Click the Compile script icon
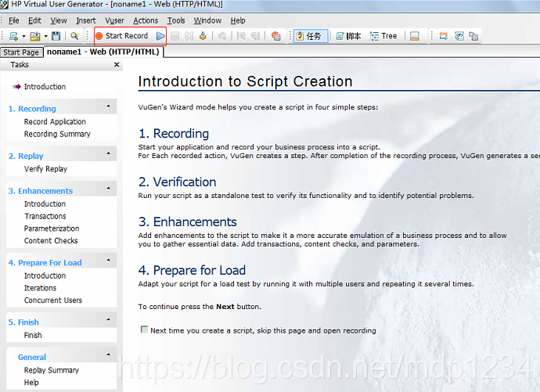 (203, 36)
